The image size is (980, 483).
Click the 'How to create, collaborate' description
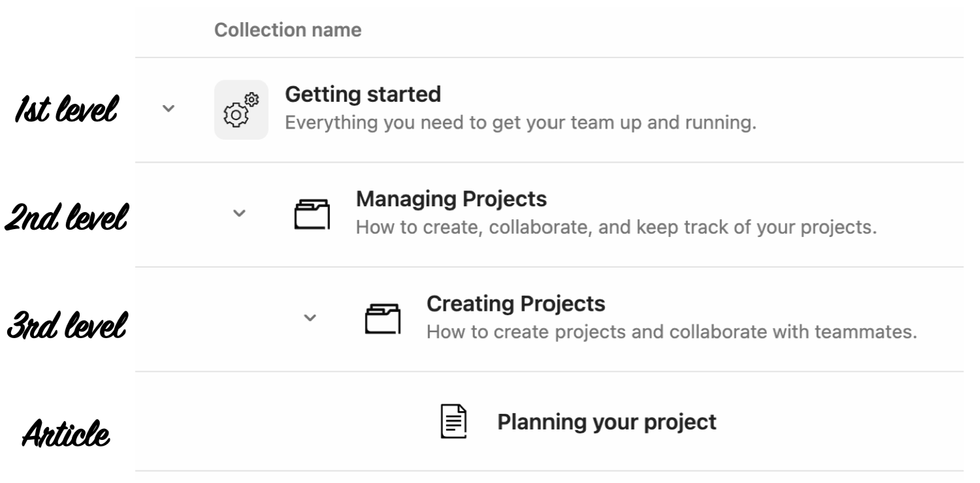click(x=615, y=228)
